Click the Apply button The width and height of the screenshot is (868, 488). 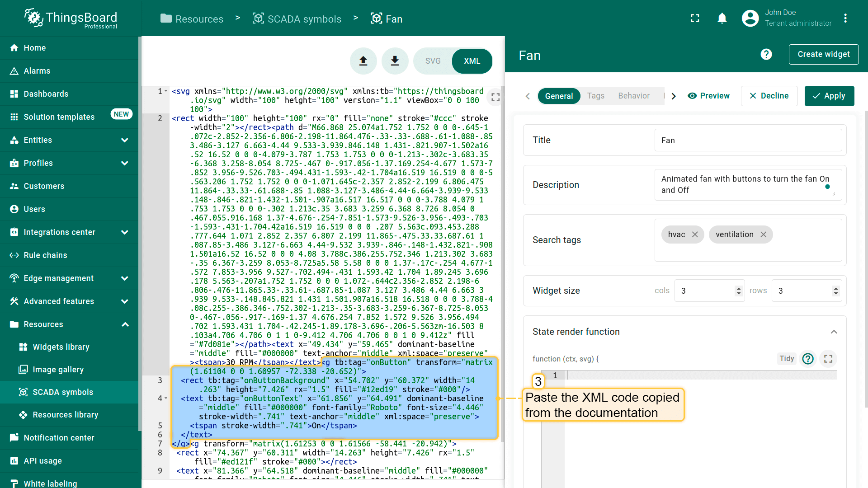pyautogui.click(x=829, y=96)
